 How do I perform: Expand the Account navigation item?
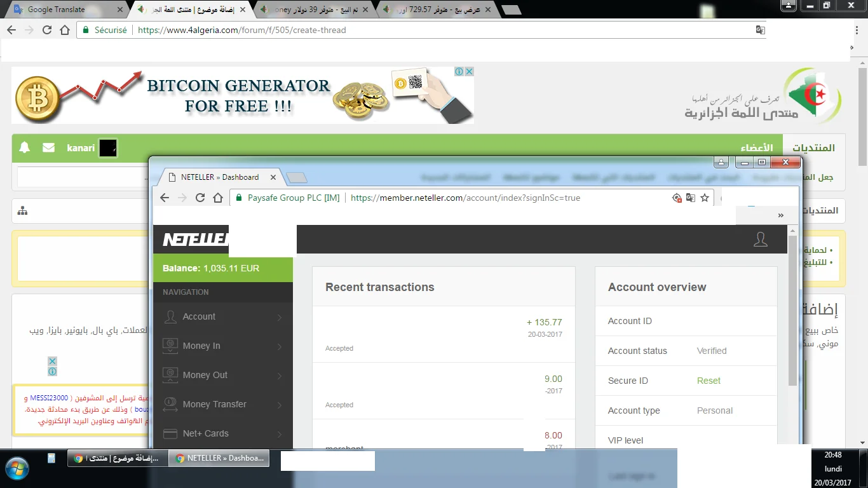click(222, 316)
